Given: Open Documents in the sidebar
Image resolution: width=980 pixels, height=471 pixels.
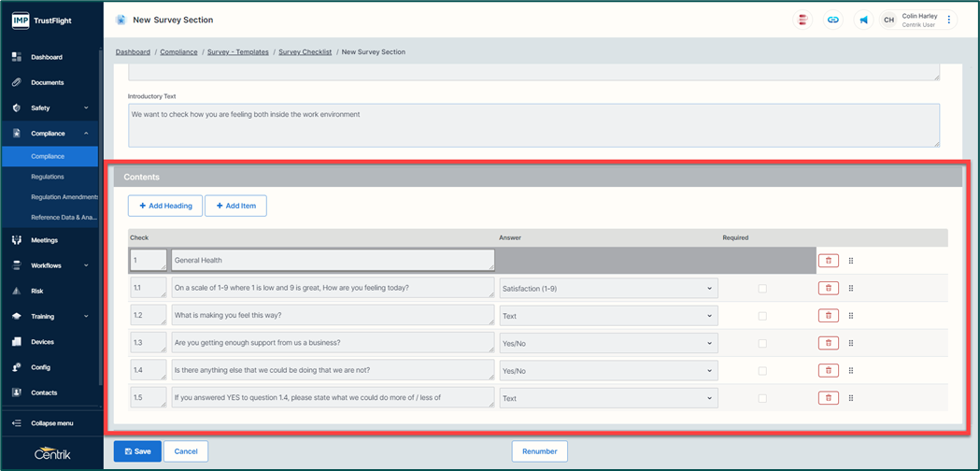Looking at the screenshot, I should click(x=48, y=82).
